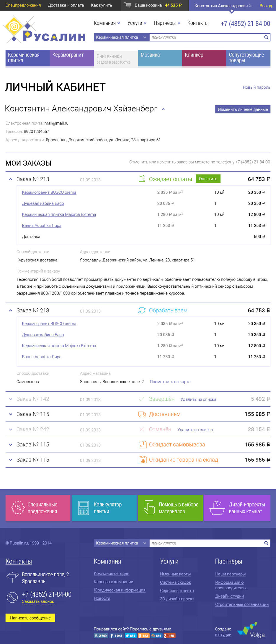Click the shopping cart icon

pyautogui.click(x=128, y=5)
